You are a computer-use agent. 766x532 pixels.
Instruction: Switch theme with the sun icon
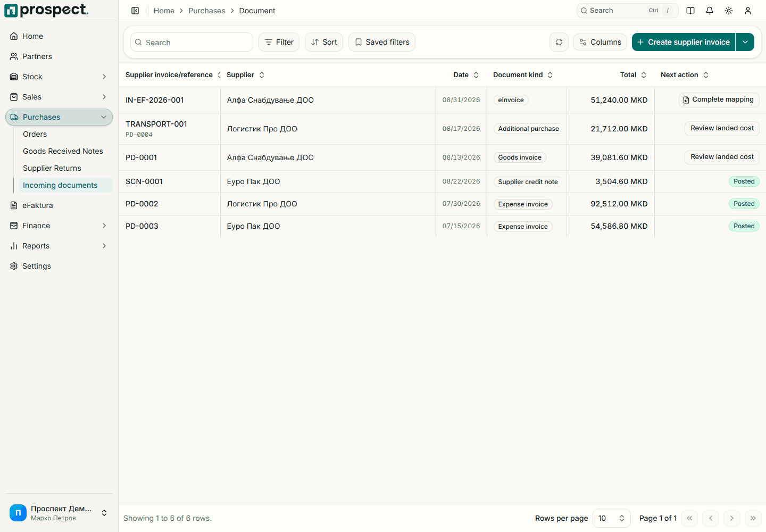point(729,11)
